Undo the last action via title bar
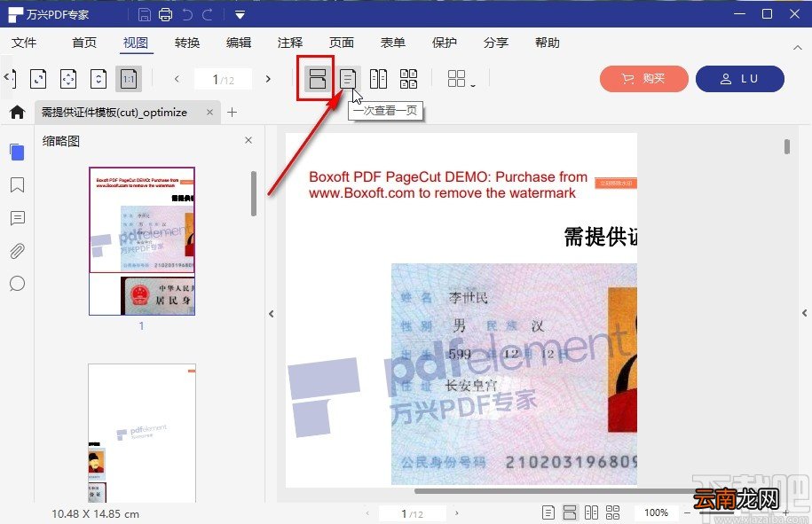 [187, 14]
